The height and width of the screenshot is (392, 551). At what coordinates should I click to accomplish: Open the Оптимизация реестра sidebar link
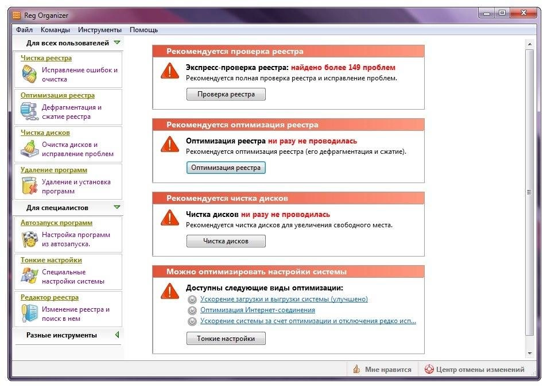click(57, 95)
